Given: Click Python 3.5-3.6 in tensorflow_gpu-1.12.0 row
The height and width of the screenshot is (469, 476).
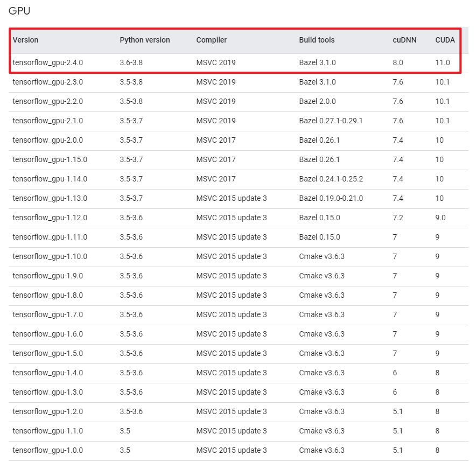Looking at the screenshot, I should (131, 218).
